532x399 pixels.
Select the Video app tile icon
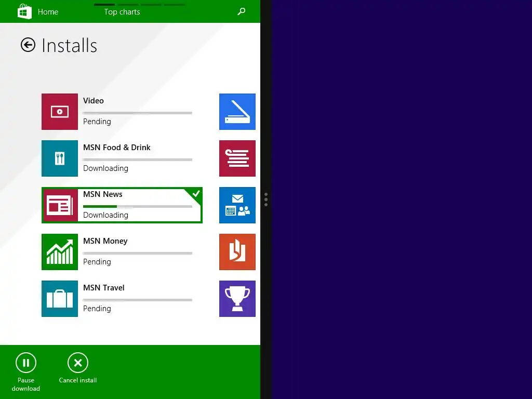(60, 112)
